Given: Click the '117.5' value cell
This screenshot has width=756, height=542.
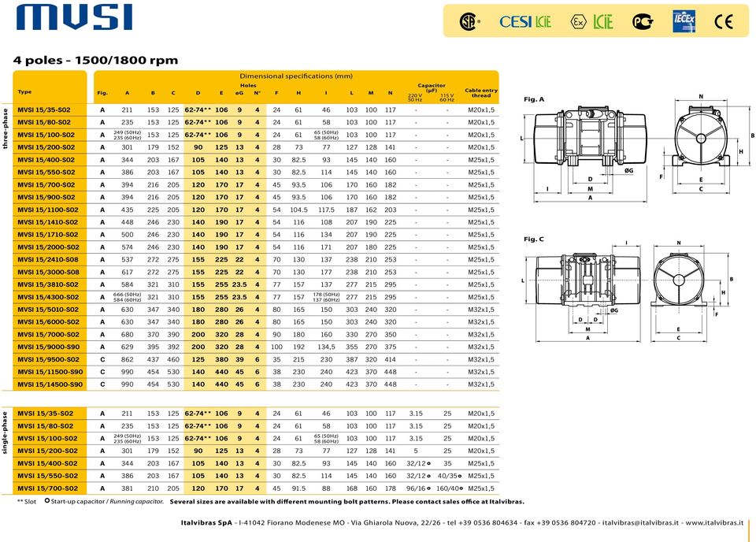Looking at the screenshot, I should click(326, 210).
